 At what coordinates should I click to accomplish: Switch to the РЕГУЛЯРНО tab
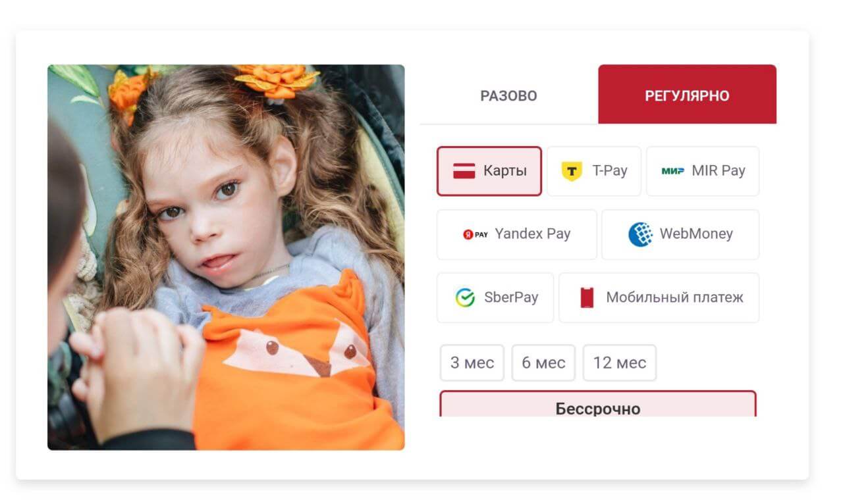pos(687,95)
